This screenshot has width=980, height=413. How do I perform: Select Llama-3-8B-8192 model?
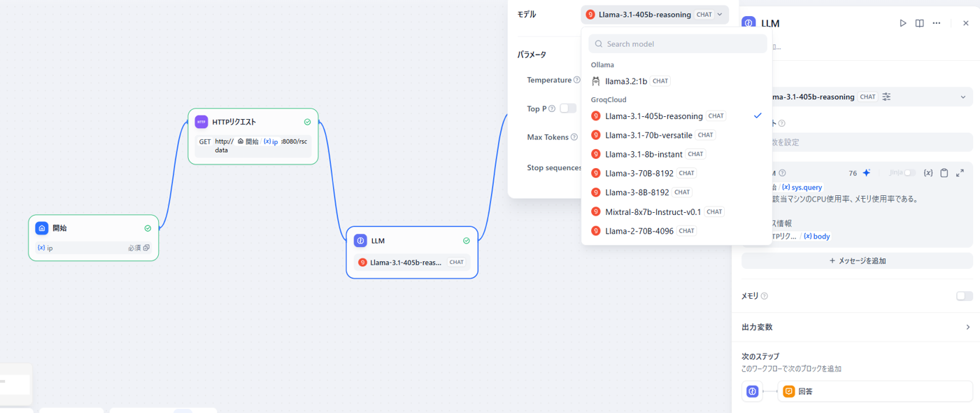coord(677,192)
